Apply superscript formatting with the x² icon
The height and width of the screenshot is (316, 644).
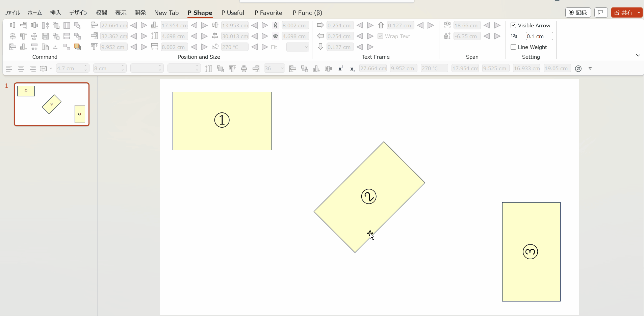pos(340,69)
